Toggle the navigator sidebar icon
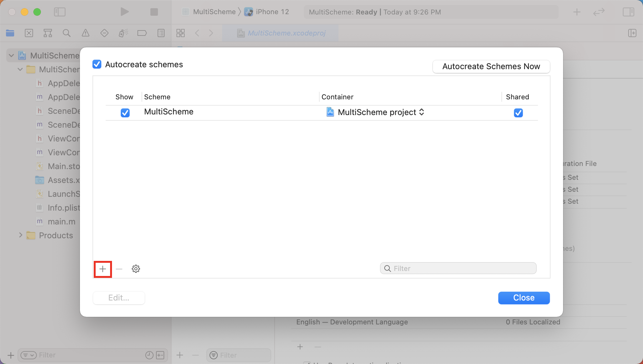643x364 pixels. tap(59, 12)
